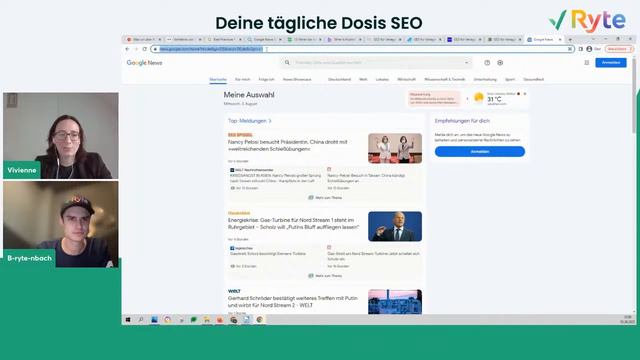Open Mehr zum Thema under Pelosi story
The height and width of the screenshot is (360, 640).
tap(325, 198)
